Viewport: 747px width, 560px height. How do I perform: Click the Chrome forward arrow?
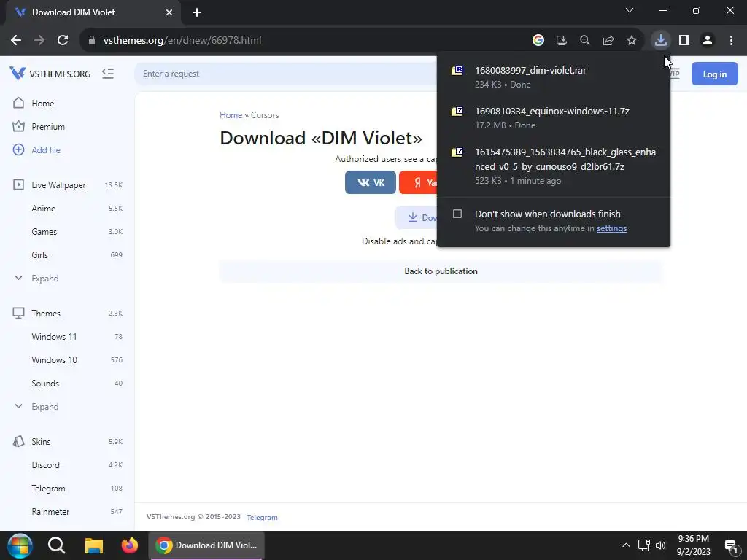39,41
